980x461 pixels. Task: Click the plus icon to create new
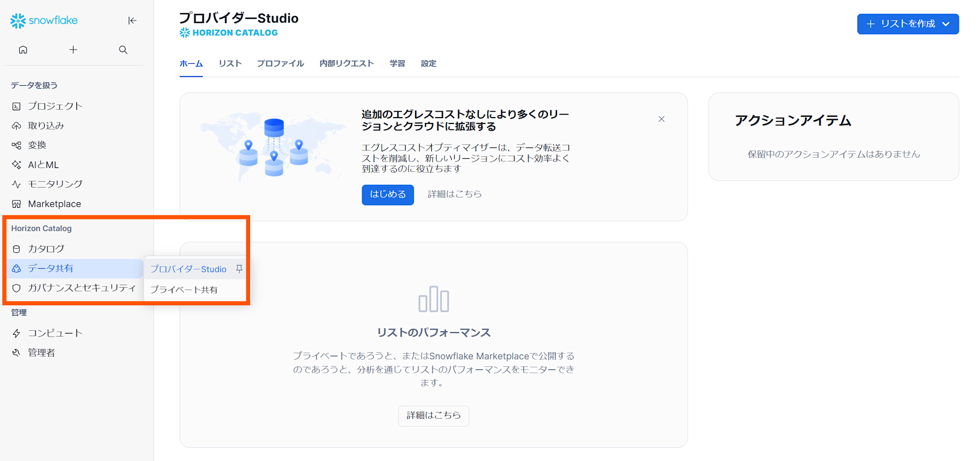pyautogui.click(x=73, y=49)
